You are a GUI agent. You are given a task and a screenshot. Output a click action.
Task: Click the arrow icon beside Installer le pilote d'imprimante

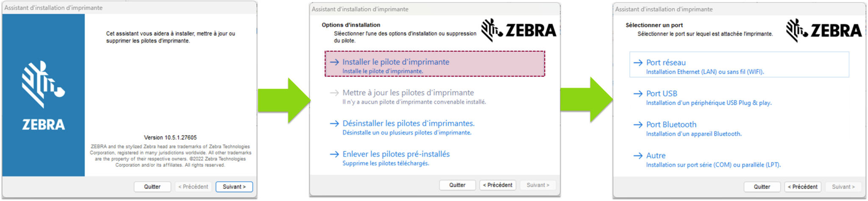334,62
